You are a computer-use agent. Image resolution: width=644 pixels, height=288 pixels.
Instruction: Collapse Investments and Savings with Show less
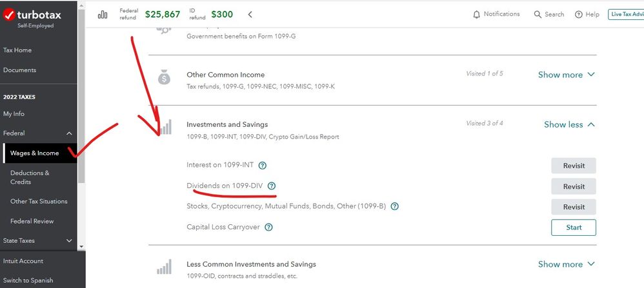click(569, 124)
